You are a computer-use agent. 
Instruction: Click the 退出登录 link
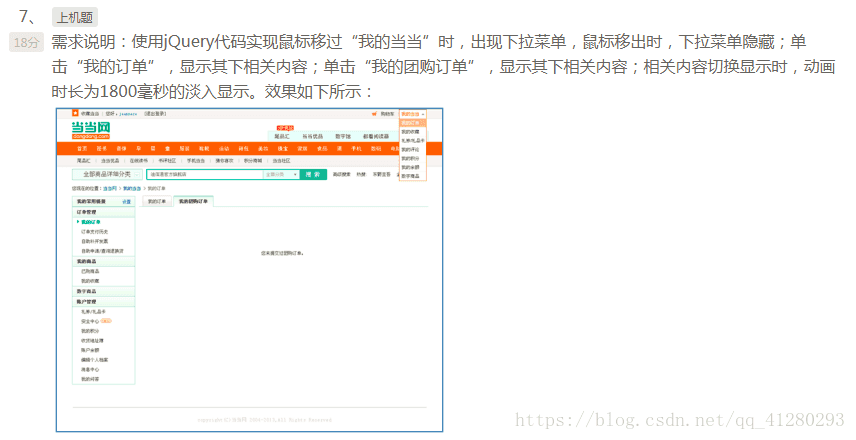click(155, 114)
